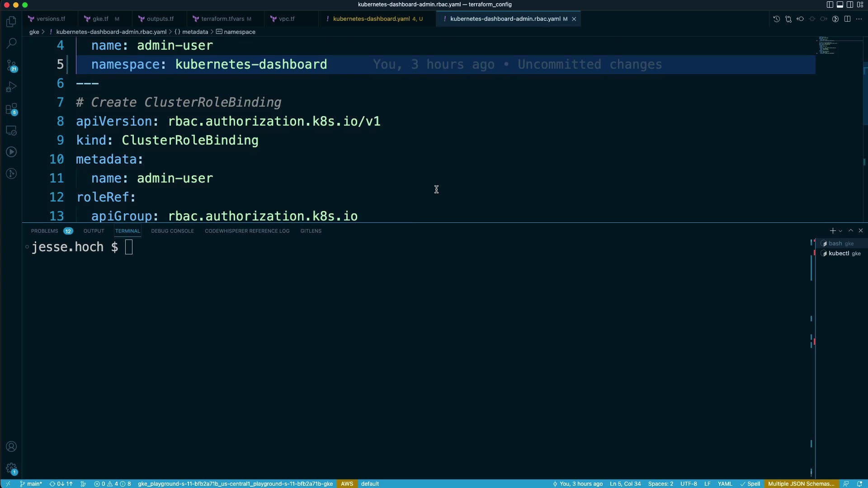868x488 pixels.
Task: Click YAML language mode in status bar
Action: 725,483
